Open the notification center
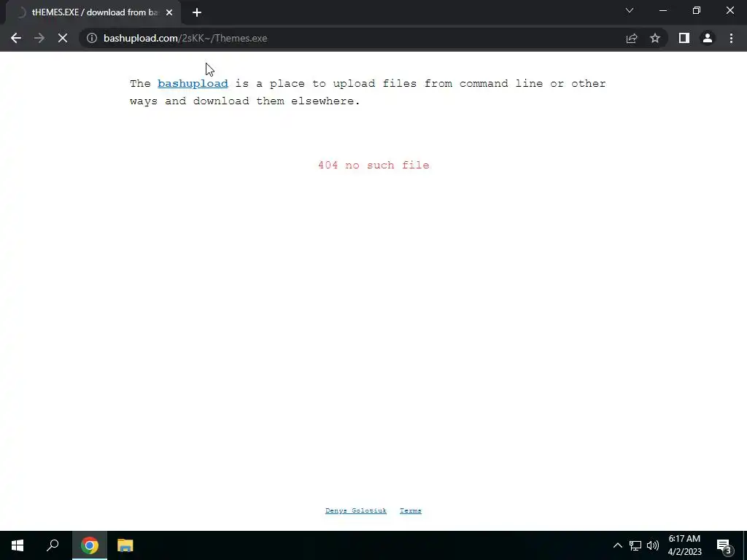Viewport: 747px width, 560px height. [724, 545]
